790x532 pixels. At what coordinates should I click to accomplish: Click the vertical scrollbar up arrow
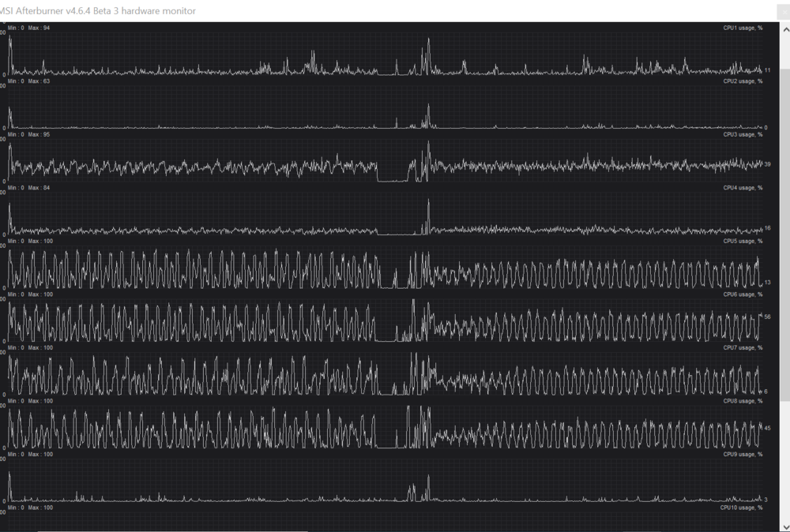point(785,30)
